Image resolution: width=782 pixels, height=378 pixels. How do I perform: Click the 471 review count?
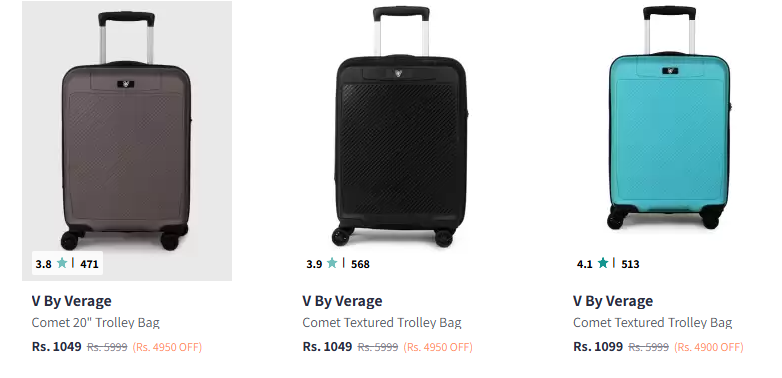89,264
